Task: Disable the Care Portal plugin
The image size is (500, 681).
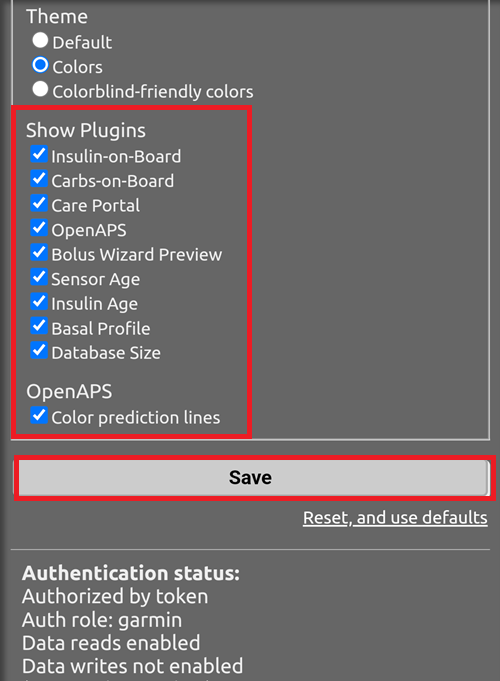Action: pos(39,203)
